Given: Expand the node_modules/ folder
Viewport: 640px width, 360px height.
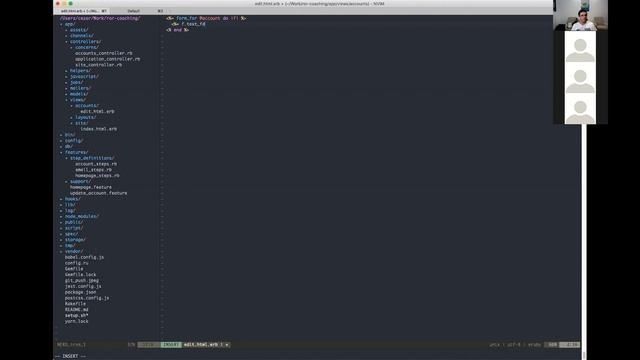Looking at the screenshot, I should pyautogui.click(x=81, y=216).
